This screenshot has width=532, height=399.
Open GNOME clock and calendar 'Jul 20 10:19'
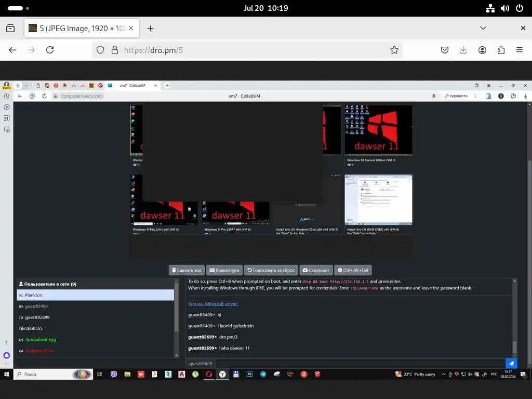(x=265, y=8)
